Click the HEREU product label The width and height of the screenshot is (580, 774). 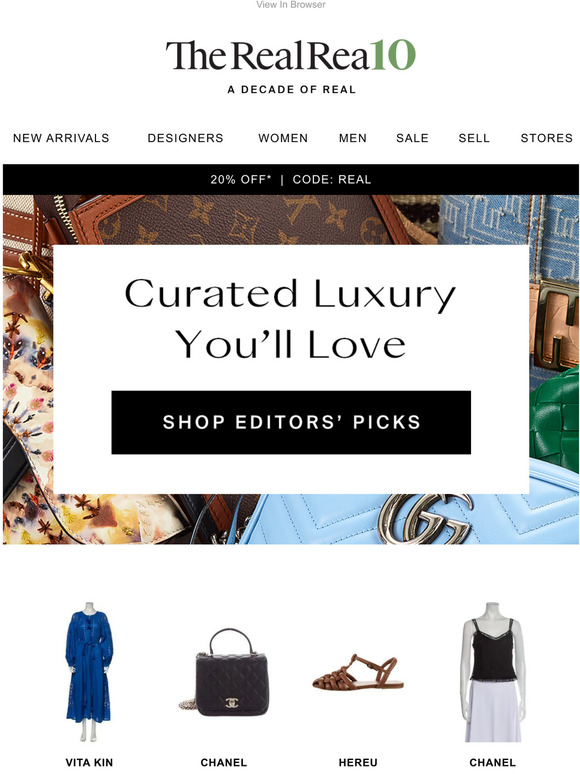[358, 762]
